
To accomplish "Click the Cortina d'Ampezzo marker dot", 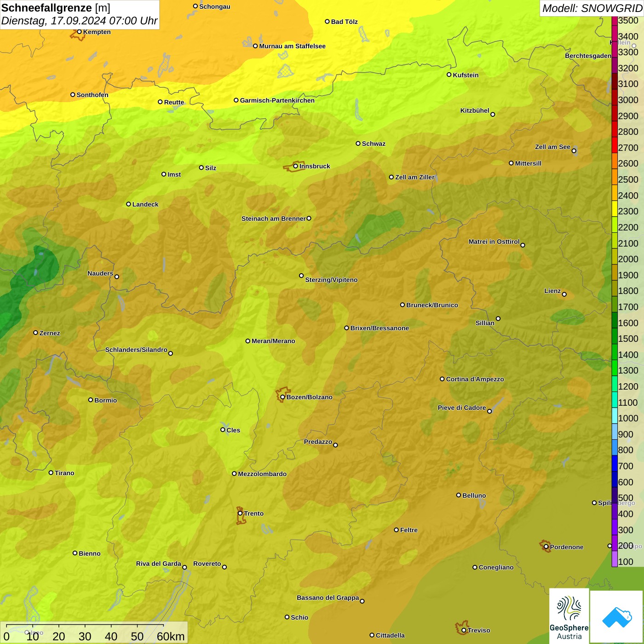I will 442,379.
